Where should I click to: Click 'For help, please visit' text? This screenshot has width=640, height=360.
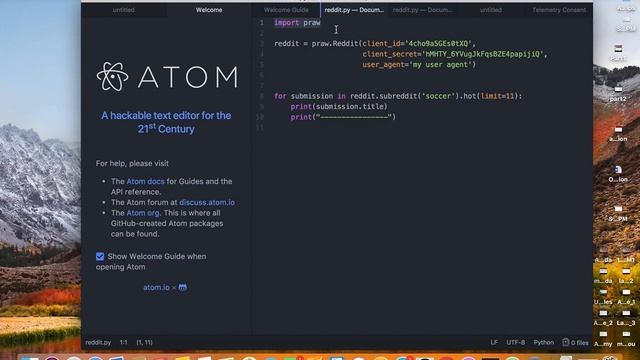click(132, 163)
